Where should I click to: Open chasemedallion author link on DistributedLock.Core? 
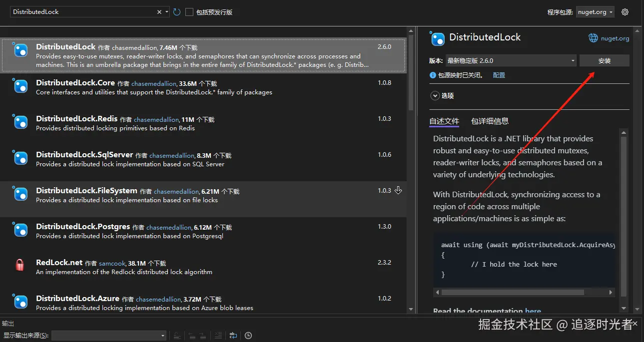coord(154,84)
